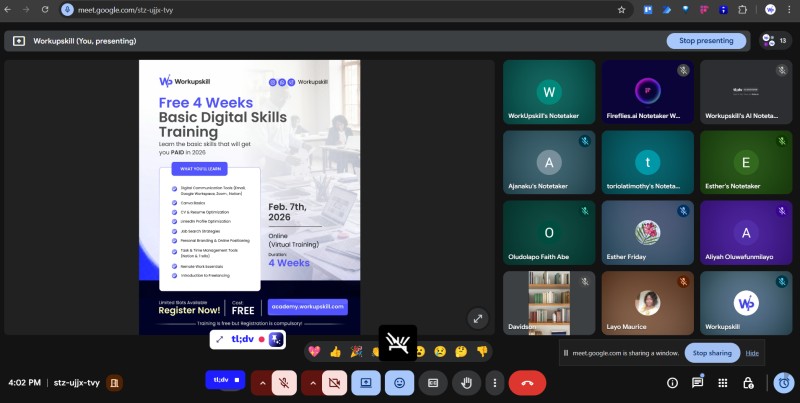Viewport: 800px width, 403px height.
Task: Send the party popper reaction
Action: (356, 351)
